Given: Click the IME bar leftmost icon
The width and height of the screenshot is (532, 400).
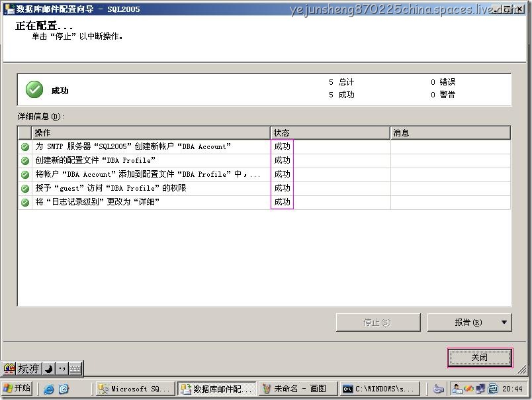Looking at the screenshot, I should [x=9, y=368].
